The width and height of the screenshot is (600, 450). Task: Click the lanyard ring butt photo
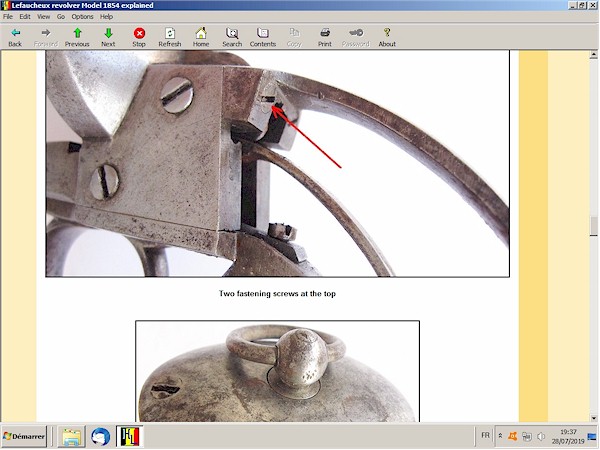pyautogui.click(x=277, y=371)
